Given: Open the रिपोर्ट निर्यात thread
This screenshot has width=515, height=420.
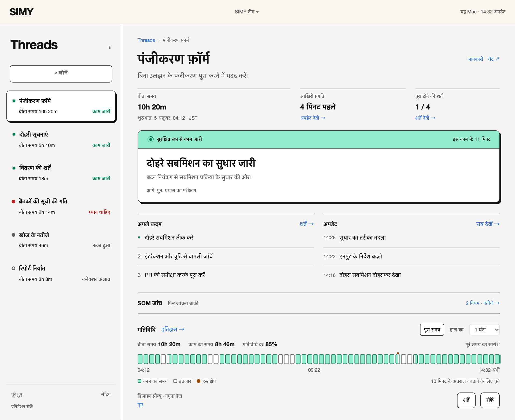Looking at the screenshot, I should pos(61,274).
